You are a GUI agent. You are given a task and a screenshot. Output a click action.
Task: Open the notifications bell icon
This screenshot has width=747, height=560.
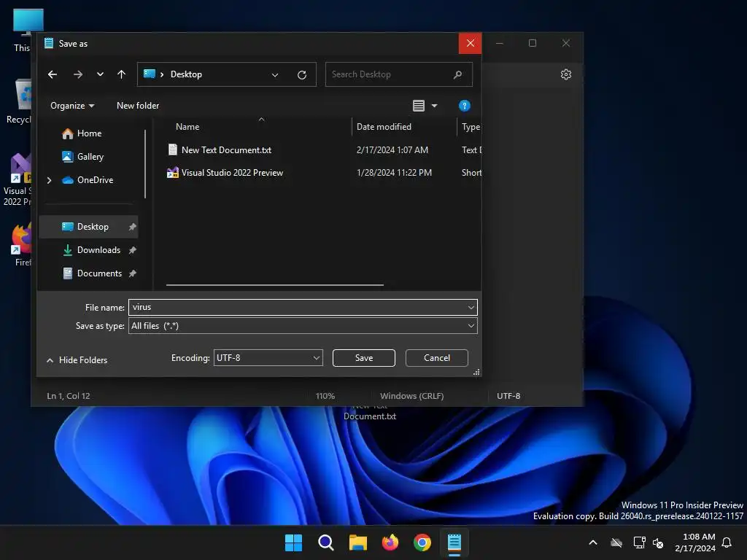[727, 542]
